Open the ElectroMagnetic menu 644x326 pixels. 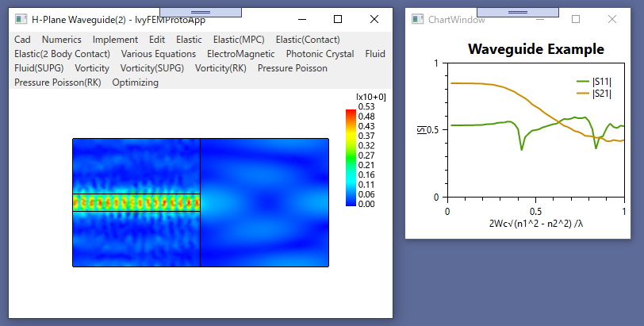[240, 54]
